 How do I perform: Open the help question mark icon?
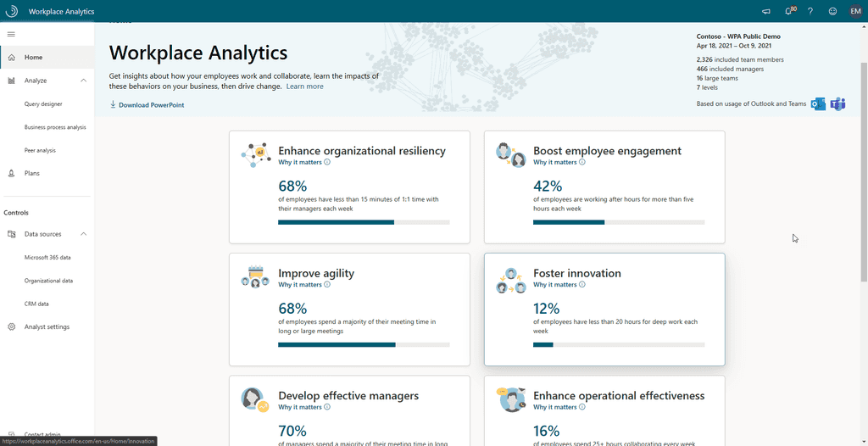[810, 12]
